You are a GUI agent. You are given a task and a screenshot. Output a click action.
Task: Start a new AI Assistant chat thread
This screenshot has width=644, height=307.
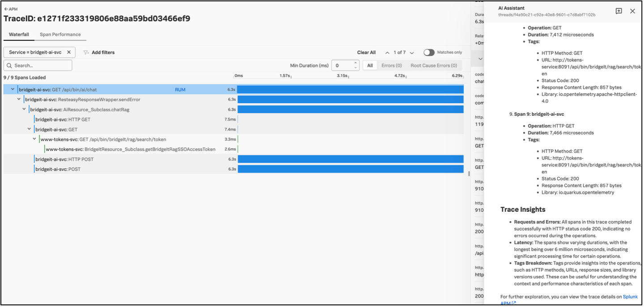618,11
